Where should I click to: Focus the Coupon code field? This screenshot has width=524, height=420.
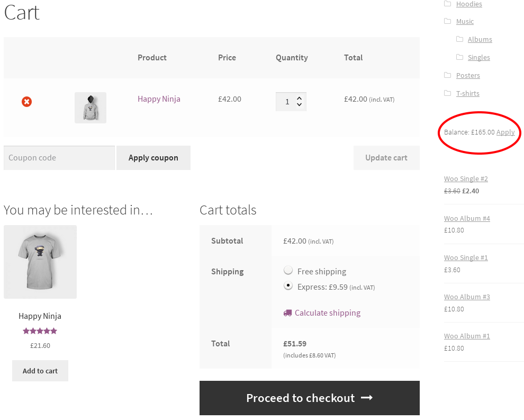59,158
